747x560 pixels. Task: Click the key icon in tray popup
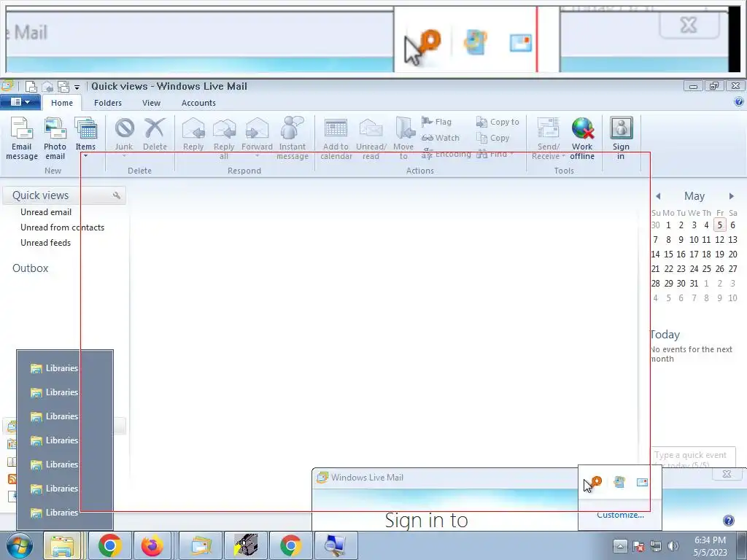(x=595, y=481)
